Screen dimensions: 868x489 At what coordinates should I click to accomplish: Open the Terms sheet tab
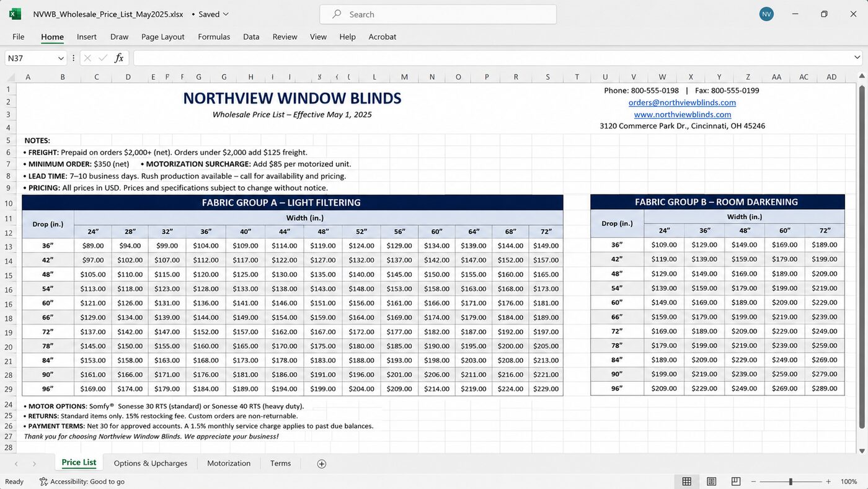tap(280, 464)
